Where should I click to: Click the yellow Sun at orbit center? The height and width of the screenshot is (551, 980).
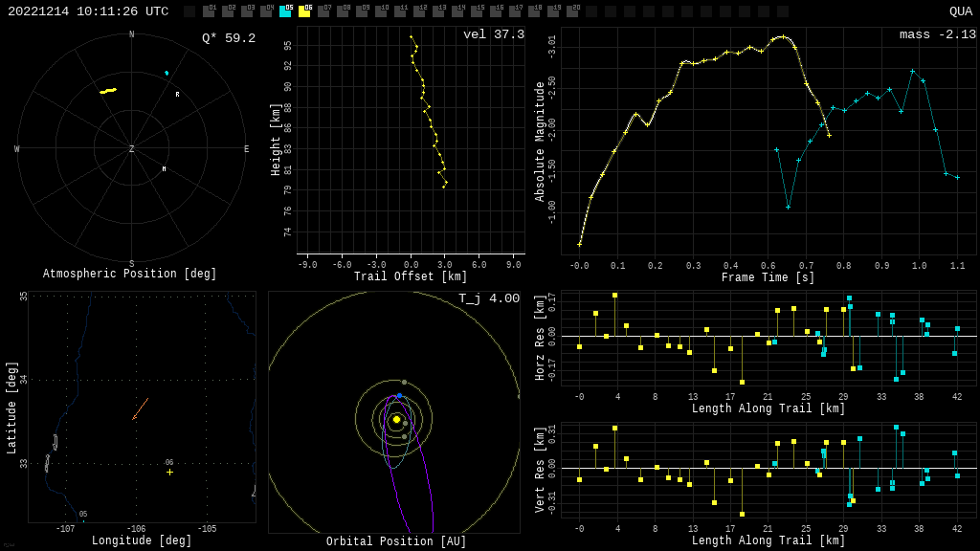(x=396, y=419)
